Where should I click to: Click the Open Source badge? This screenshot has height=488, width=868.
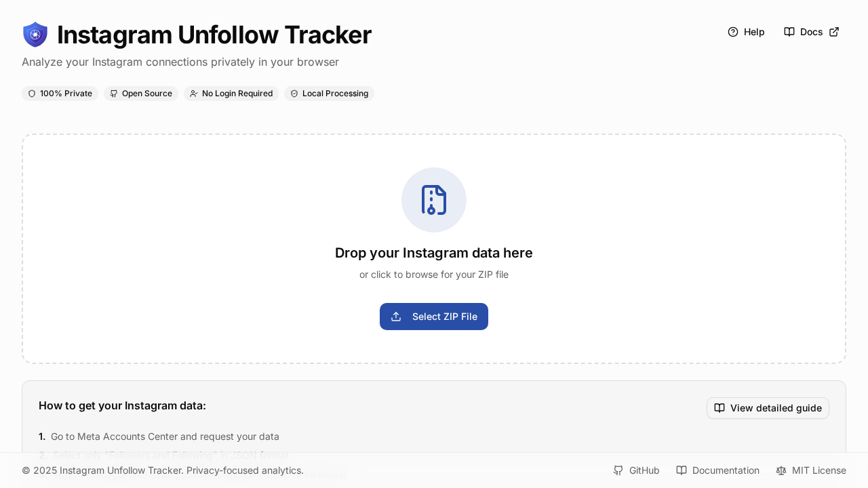(x=140, y=94)
